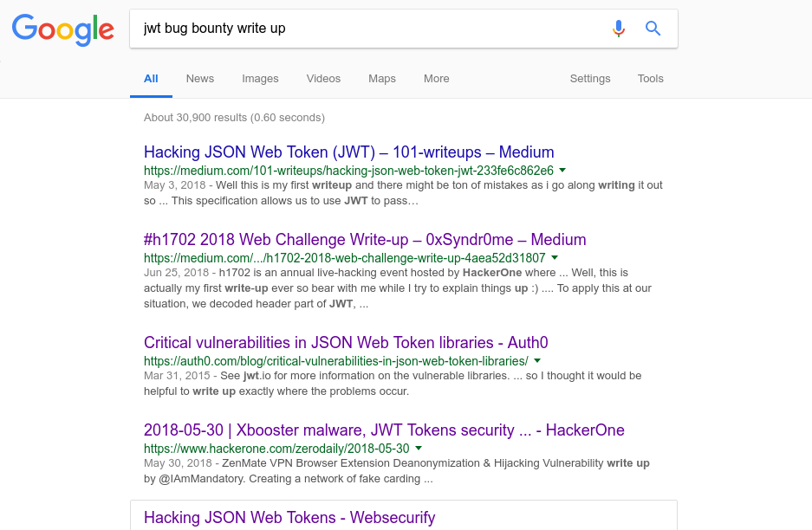This screenshot has width=812, height=530.
Task: Click the About 30,900 results stats text
Action: [234, 118]
